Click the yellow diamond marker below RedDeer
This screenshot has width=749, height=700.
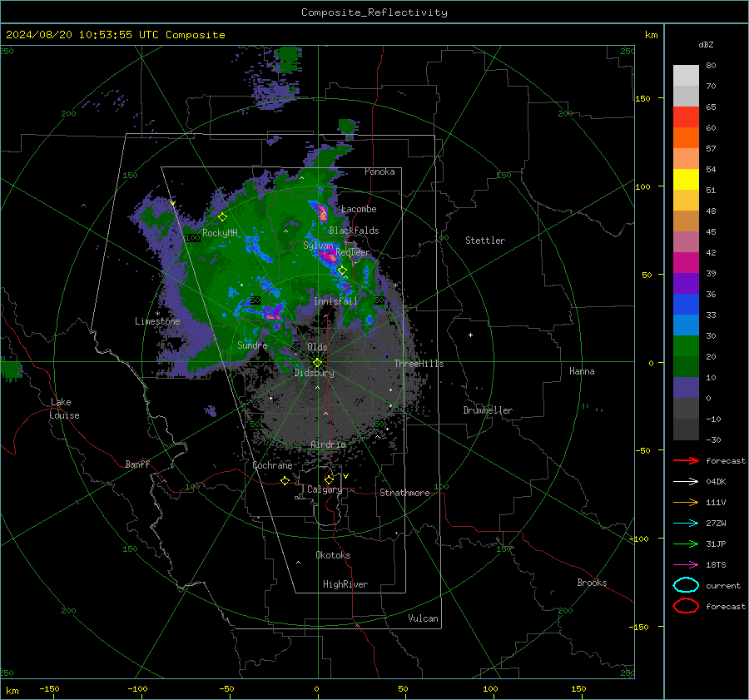342,271
